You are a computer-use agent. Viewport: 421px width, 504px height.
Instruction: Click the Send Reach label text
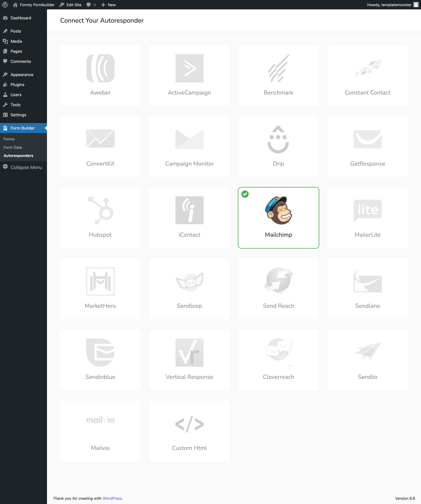278,306
